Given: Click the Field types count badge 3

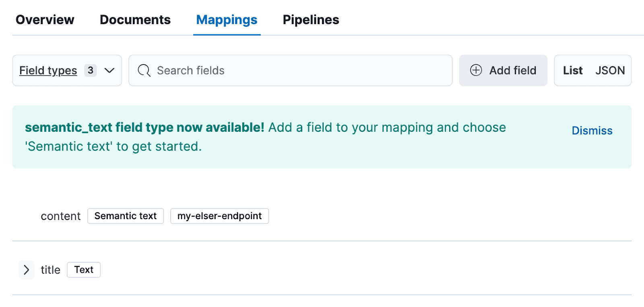Looking at the screenshot, I should [x=91, y=71].
